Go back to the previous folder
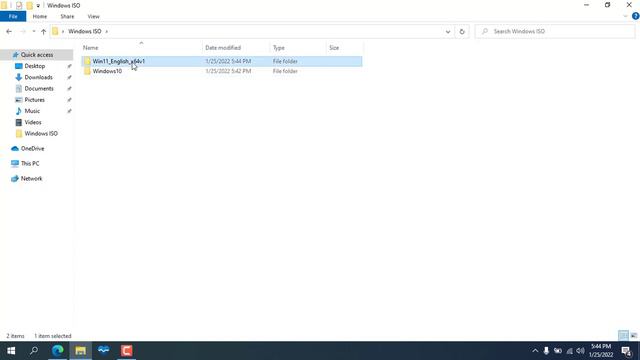The image size is (640, 360). (x=9, y=31)
